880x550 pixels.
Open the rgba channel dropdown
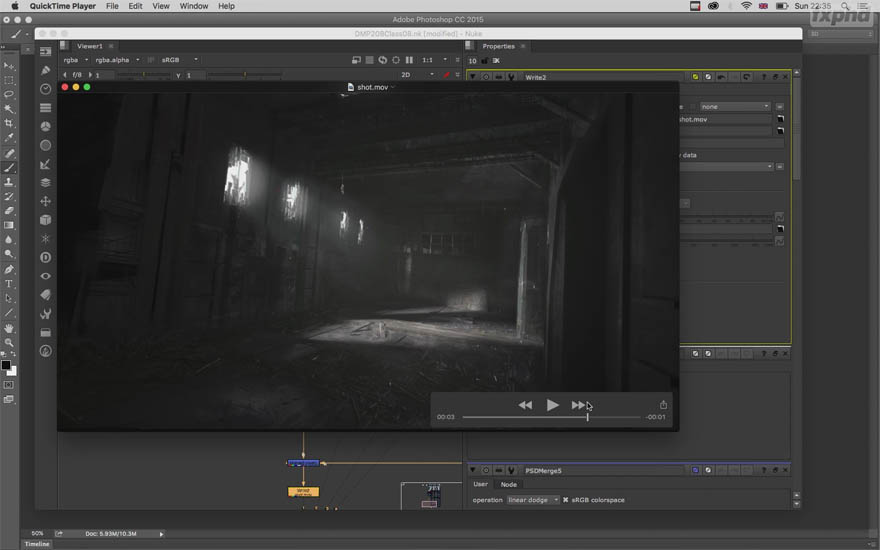(76, 60)
